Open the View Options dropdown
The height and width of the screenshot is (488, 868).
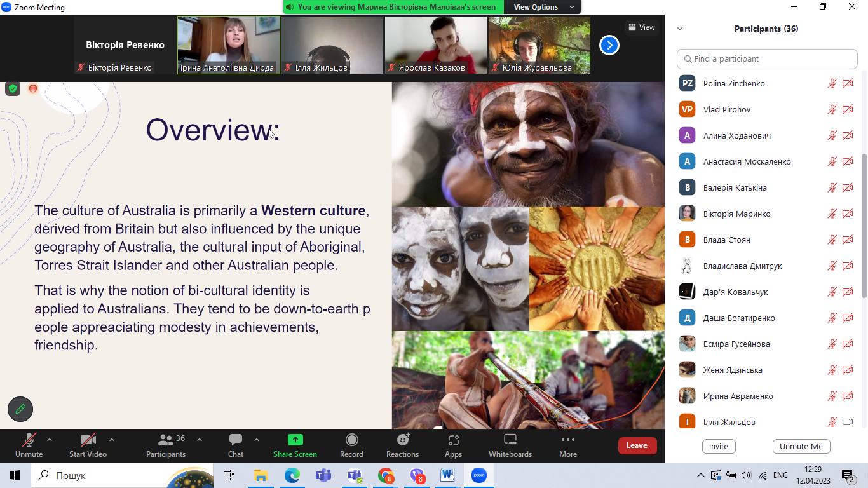click(543, 7)
